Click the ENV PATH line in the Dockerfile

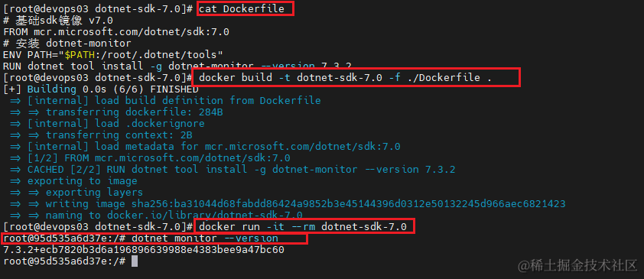113,54
